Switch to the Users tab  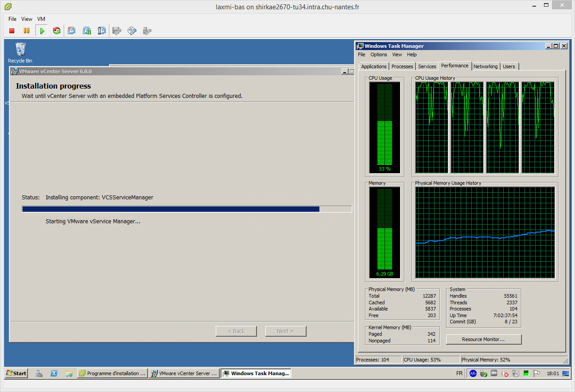tap(509, 66)
